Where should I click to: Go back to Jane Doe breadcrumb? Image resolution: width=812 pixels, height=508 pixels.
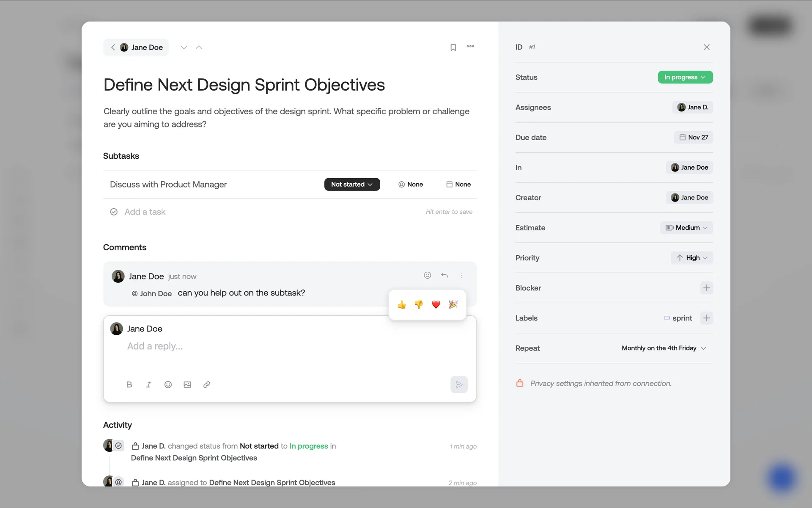tap(136, 47)
